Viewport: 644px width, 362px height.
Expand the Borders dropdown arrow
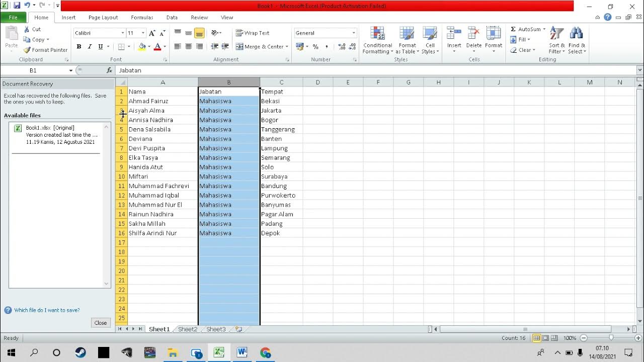tap(129, 47)
